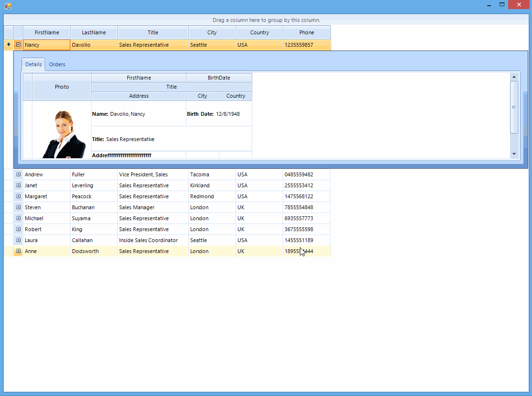The height and width of the screenshot is (396, 532).
Task: Select phone cell '3675555598'
Action: [307, 229]
